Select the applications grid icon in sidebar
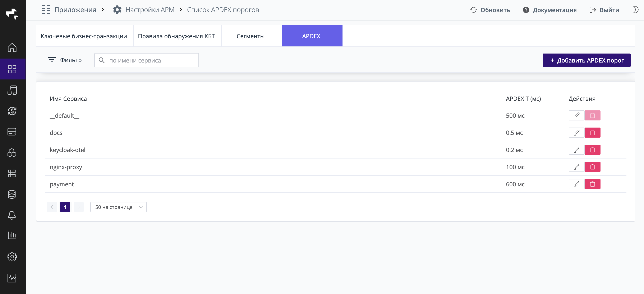This screenshot has height=294, width=644. pyautogui.click(x=12, y=69)
